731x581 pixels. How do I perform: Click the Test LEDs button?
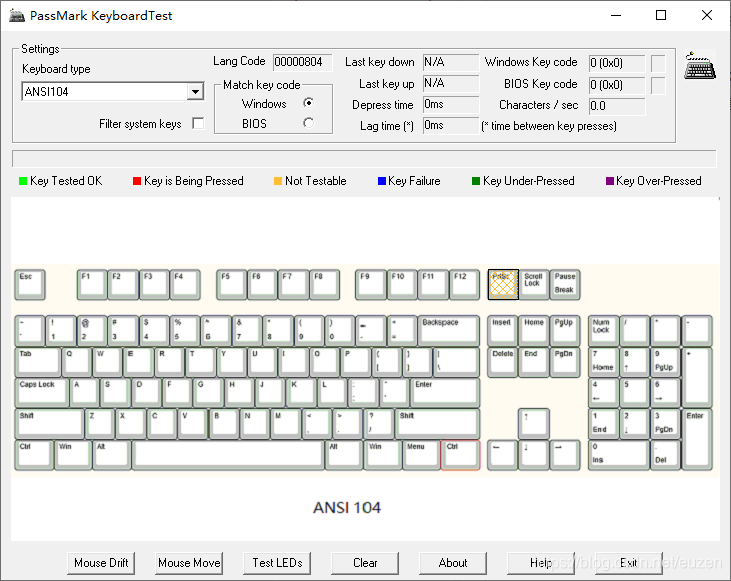click(277, 563)
